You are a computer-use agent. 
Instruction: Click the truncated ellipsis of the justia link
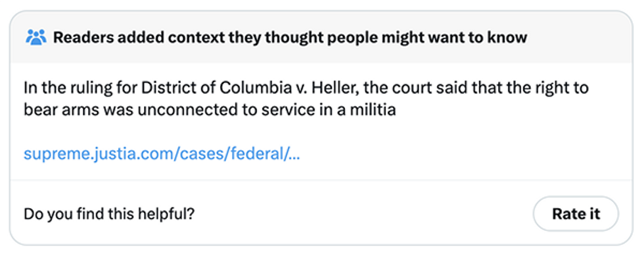tap(294, 154)
